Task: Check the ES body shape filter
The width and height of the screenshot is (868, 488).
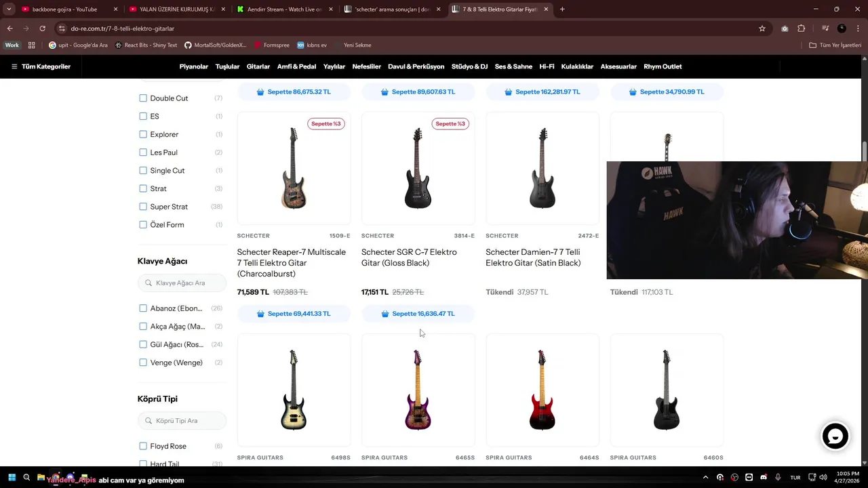Action: pos(143,117)
